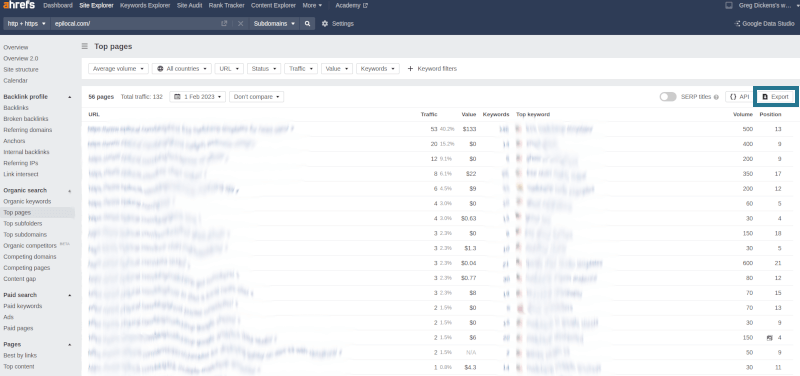Open Competing domains report
Screen dimensions: 800x376
click(x=30, y=257)
